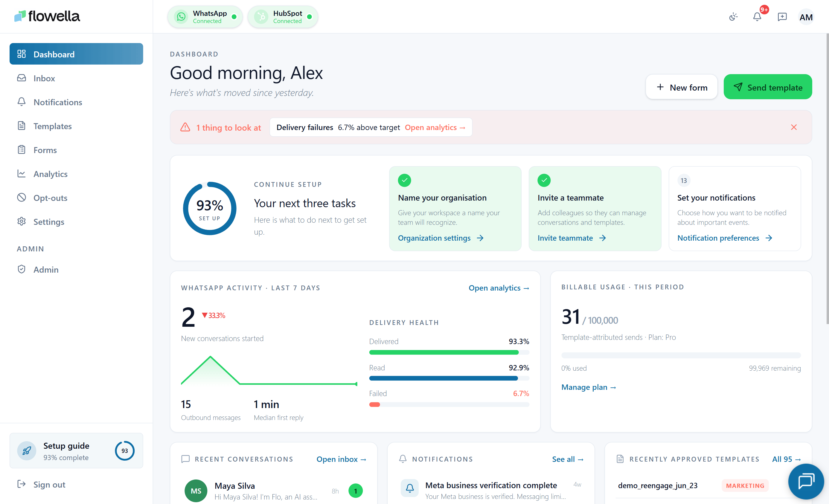
Task: Click the Templates document icon in sidebar
Action: 22,126
